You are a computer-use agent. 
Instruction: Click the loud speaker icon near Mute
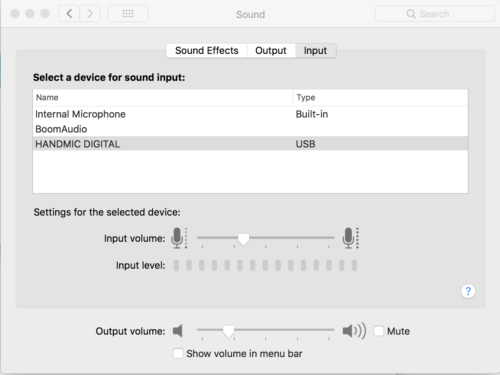click(x=354, y=331)
